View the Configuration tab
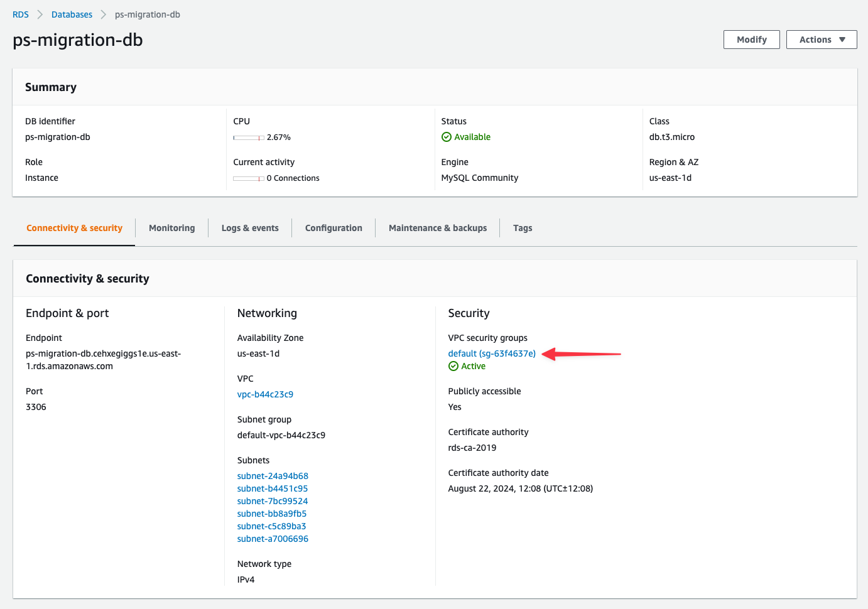The width and height of the screenshot is (868, 609). click(333, 227)
